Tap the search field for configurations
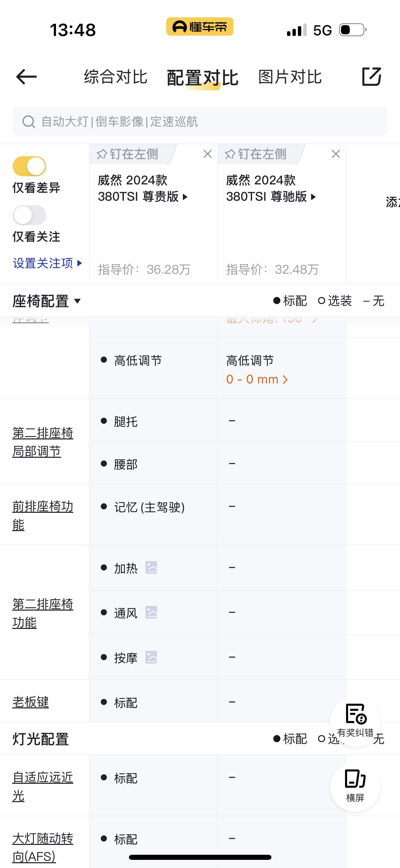The image size is (400, 868). 200,122
